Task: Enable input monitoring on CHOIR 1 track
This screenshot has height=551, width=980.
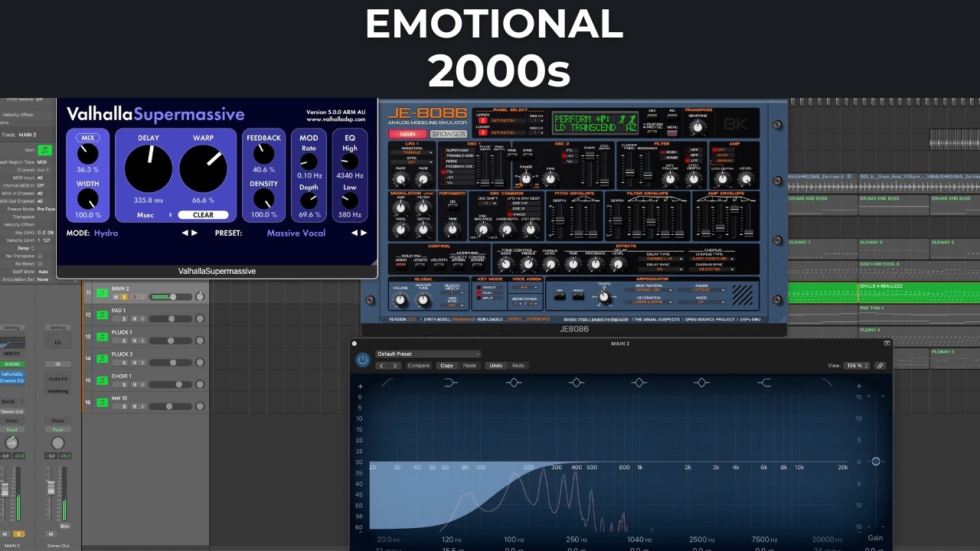Action: tap(142, 384)
